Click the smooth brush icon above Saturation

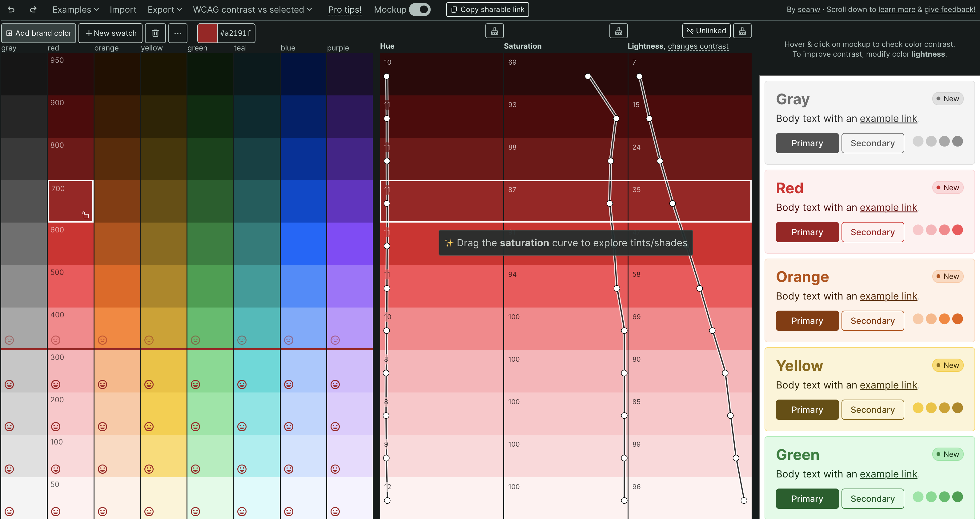pos(618,31)
